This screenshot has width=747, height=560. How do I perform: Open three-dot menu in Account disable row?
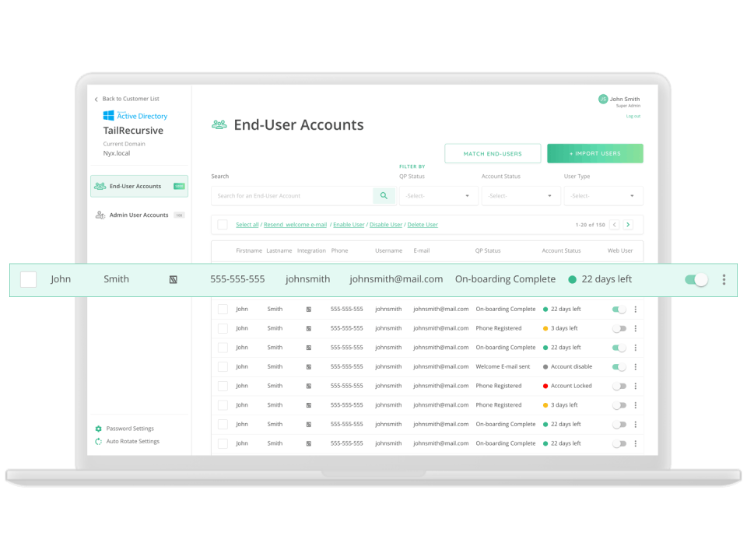(635, 366)
